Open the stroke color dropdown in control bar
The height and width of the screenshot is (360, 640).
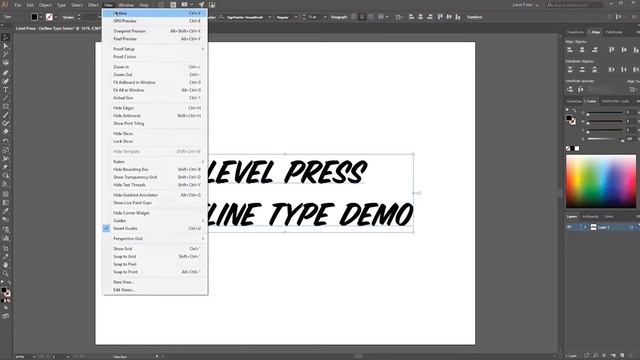(56, 17)
